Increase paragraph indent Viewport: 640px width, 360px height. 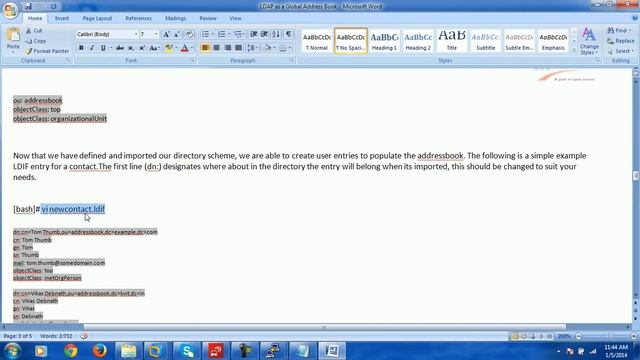click(x=264, y=34)
